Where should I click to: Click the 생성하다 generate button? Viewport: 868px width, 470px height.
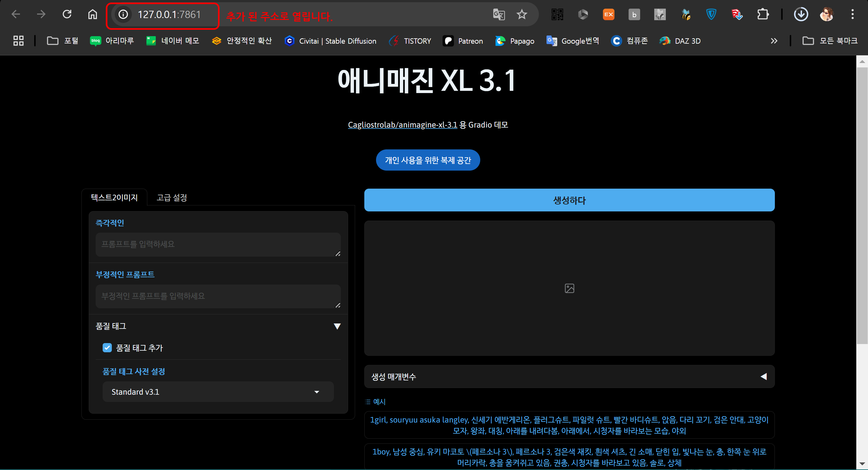click(x=570, y=200)
